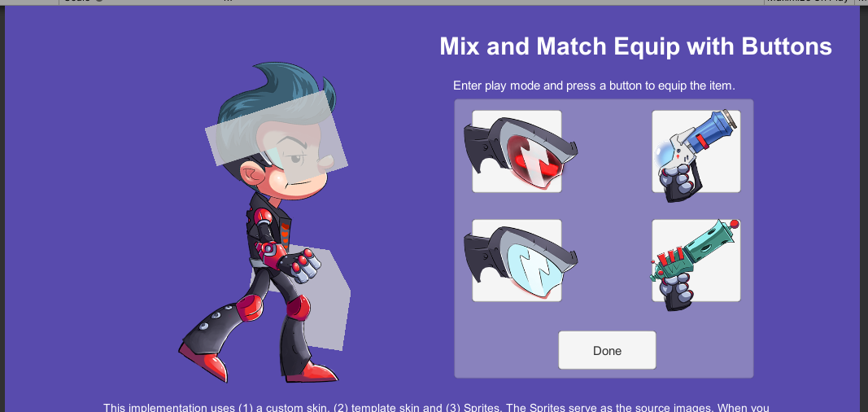Click the 'Enter play mode' instruction text
The height and width of the screenshot is (412, 868).
coord(594,85)
